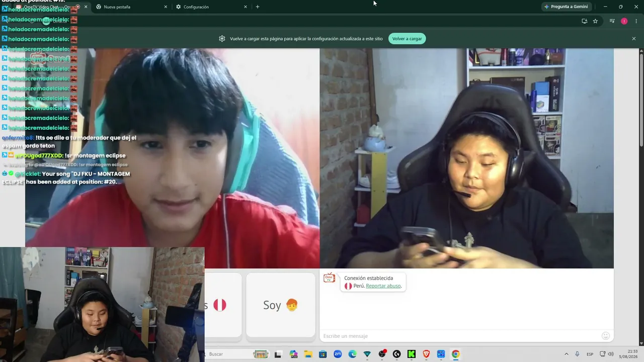
Task: Open a new browser tab with plus
Action: click(x=258, y=7)
